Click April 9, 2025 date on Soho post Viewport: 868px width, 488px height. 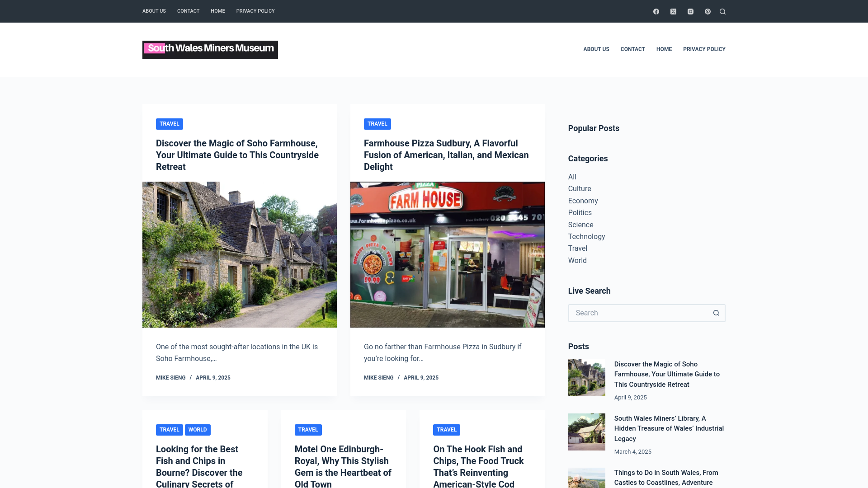coord(213,378)
